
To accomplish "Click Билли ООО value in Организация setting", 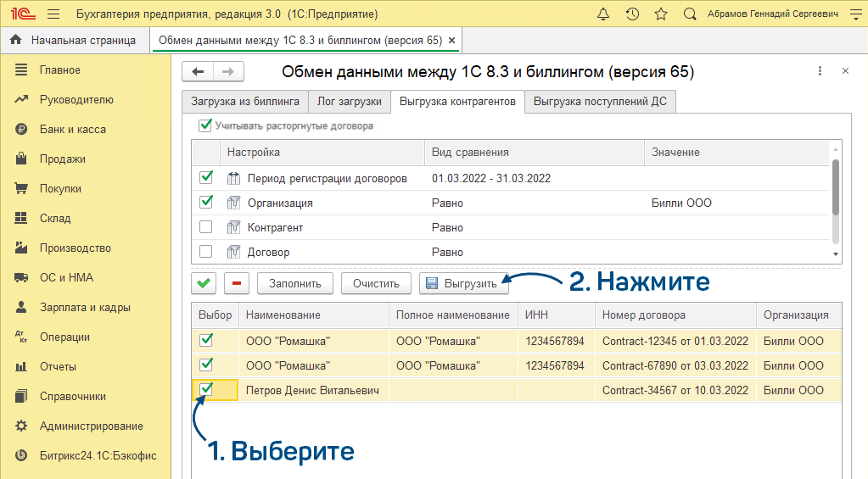I will (681, 203).
